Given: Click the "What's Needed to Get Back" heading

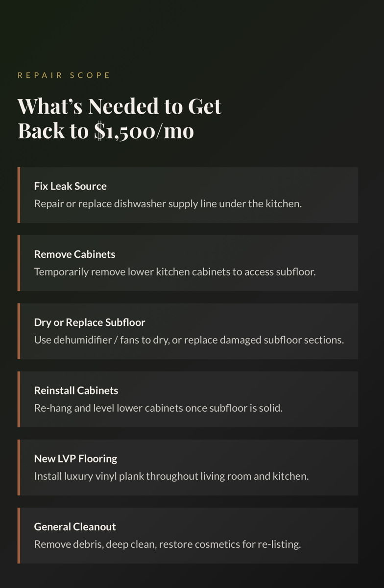Looking at the screenshot, I should (x=120, y=118).
